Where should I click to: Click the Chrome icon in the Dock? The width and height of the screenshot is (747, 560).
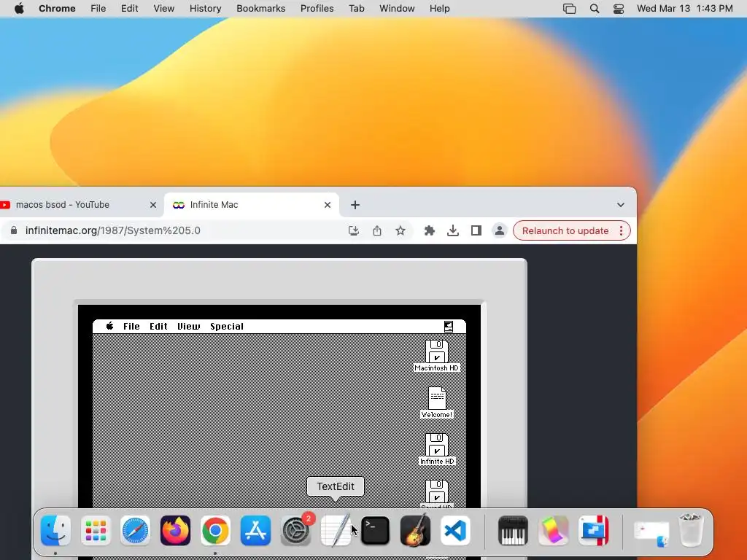click(215, 531)
